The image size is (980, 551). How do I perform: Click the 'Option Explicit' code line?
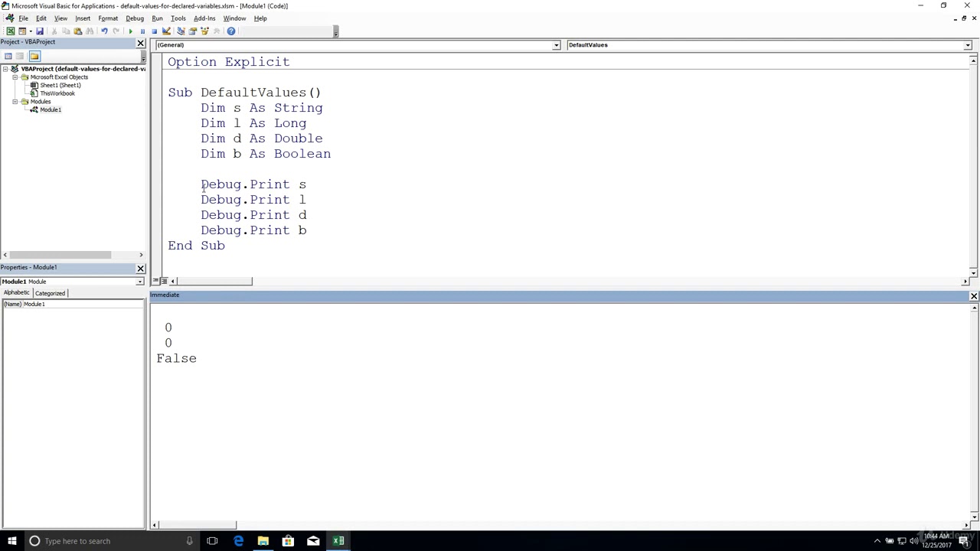tap(229, 62)
